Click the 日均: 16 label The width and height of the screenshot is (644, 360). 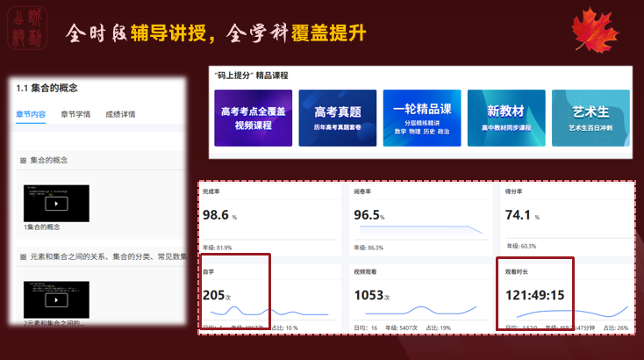pos(366,328)
